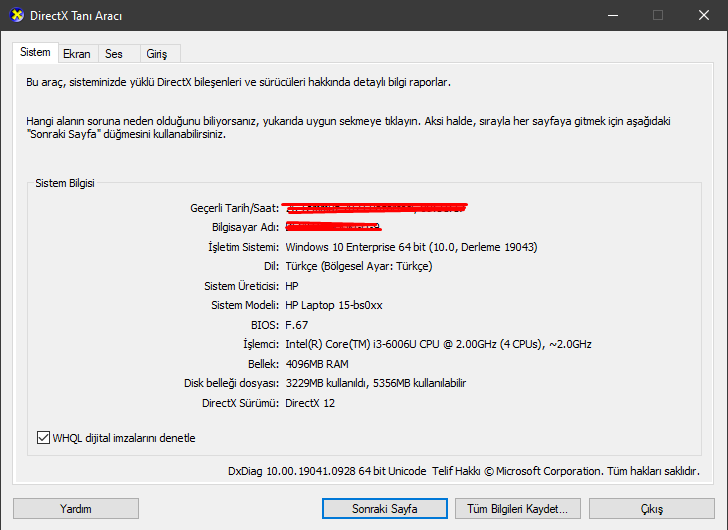728x530 pixels.
Task: Click the 'HP Laptop 15-bs0xx' model text
Action: pyautogui.click(x=334, y=305)
